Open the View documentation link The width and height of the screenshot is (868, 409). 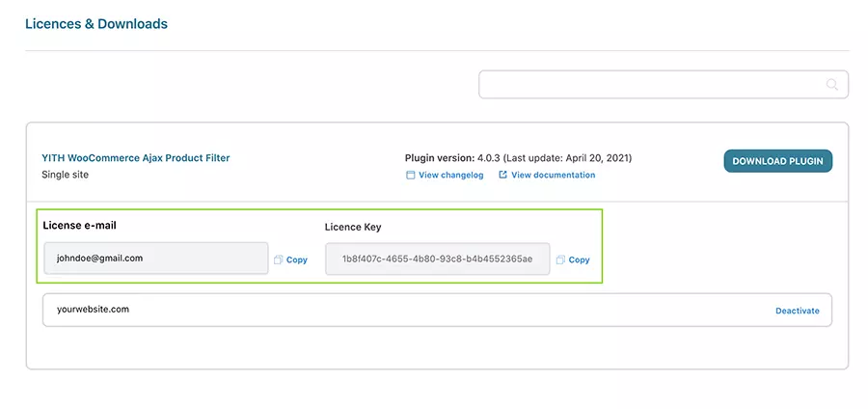553,176
